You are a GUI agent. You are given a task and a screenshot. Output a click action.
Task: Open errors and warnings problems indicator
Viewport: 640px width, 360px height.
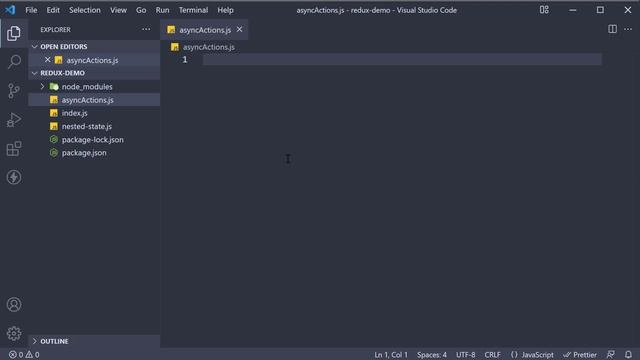coord(24,354)
